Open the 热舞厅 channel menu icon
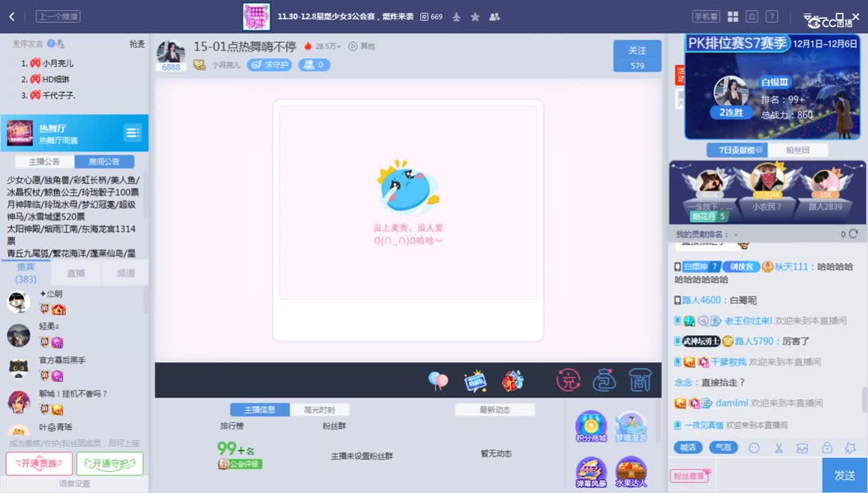The height and width of the screenshot is (493, 868). click(x=132, y=132)
